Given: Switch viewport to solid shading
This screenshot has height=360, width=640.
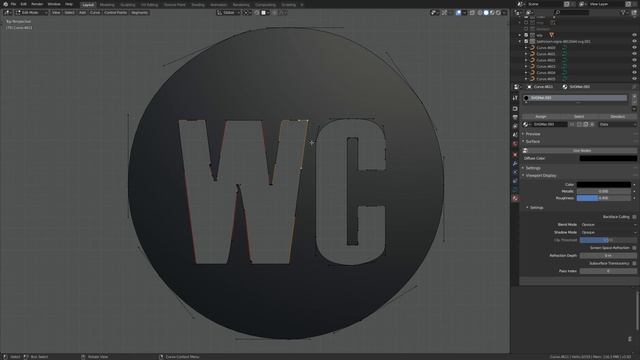Looking at the screenshot, I should 486,13.
